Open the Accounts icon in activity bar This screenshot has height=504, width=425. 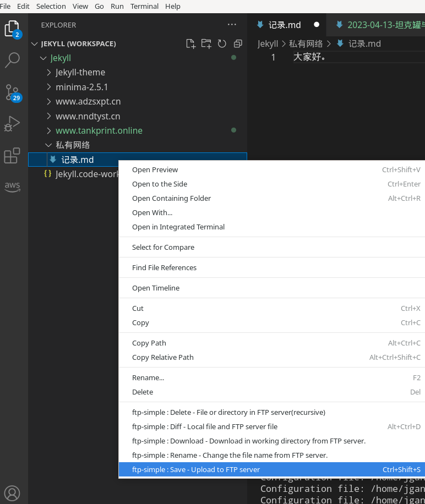click(12, 493)
